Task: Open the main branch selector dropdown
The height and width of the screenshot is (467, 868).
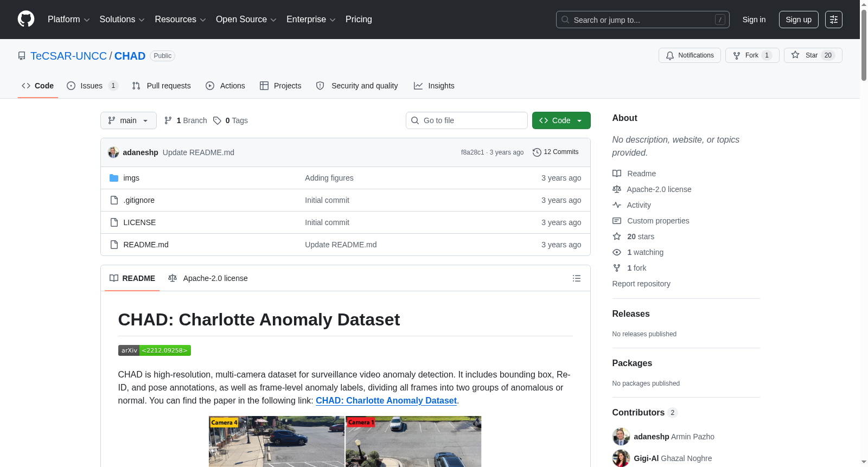Action: 129,120
